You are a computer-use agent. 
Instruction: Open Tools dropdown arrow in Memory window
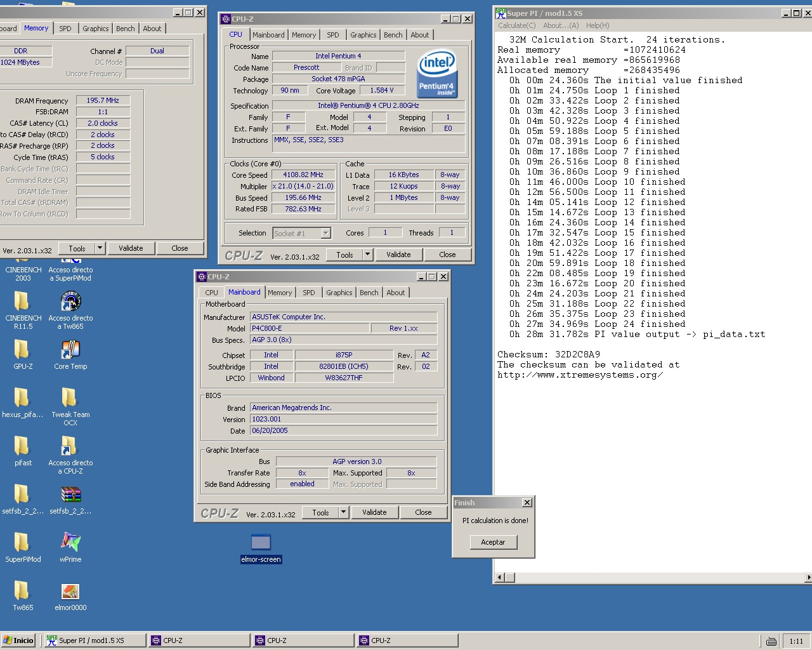pos(100,248)
